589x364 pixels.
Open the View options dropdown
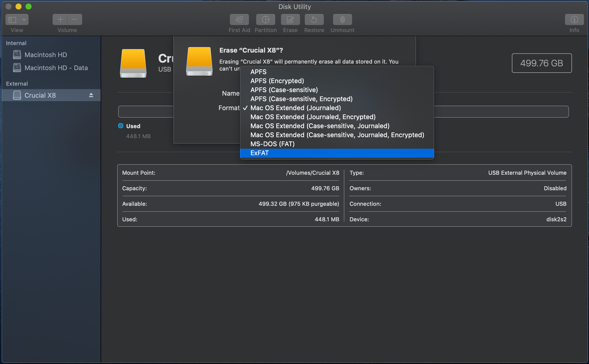(x=16, y=19)
